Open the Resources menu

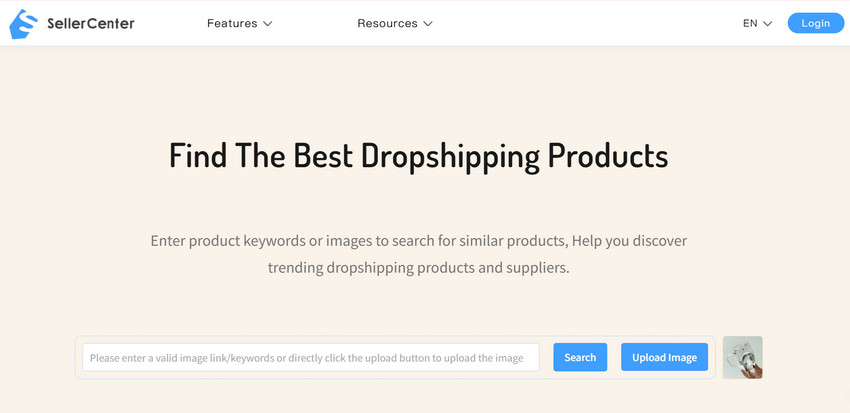coord(387,23)
